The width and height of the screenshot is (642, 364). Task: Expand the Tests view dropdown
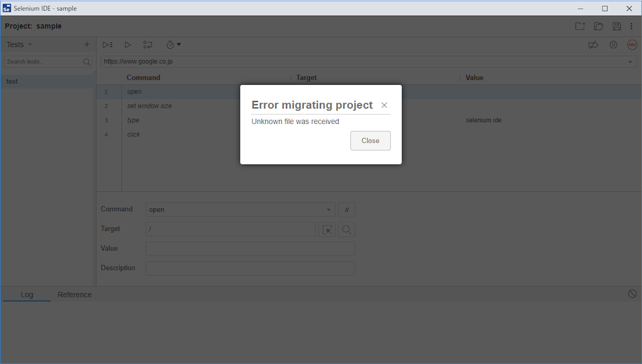click(19, 44)
